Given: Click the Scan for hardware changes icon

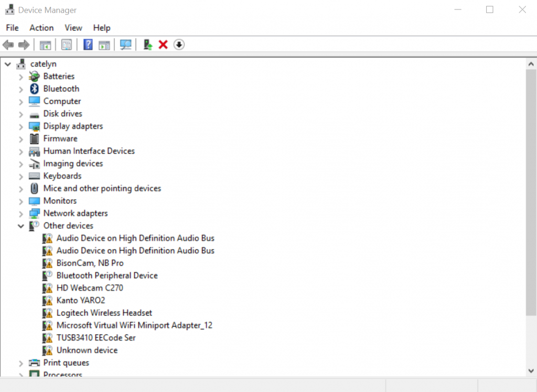Looking at the screenshot, I should (125, 45).
